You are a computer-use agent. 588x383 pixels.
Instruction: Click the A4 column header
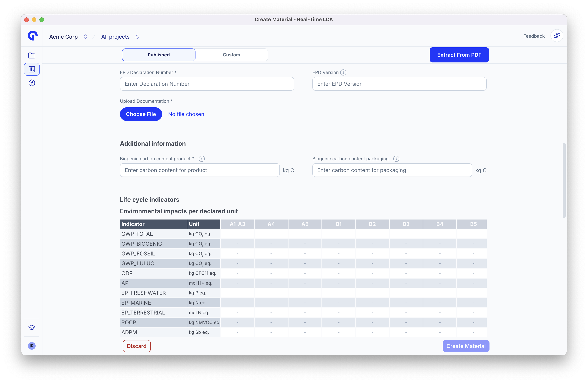[x=271, y=224]
